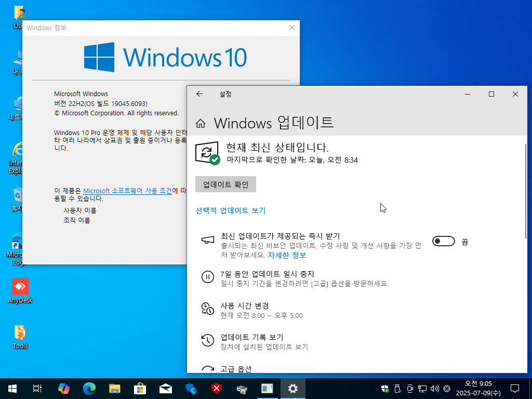Go back with the Settings back arrow
This screenshot has width=532, height=399.
point(199,94)
